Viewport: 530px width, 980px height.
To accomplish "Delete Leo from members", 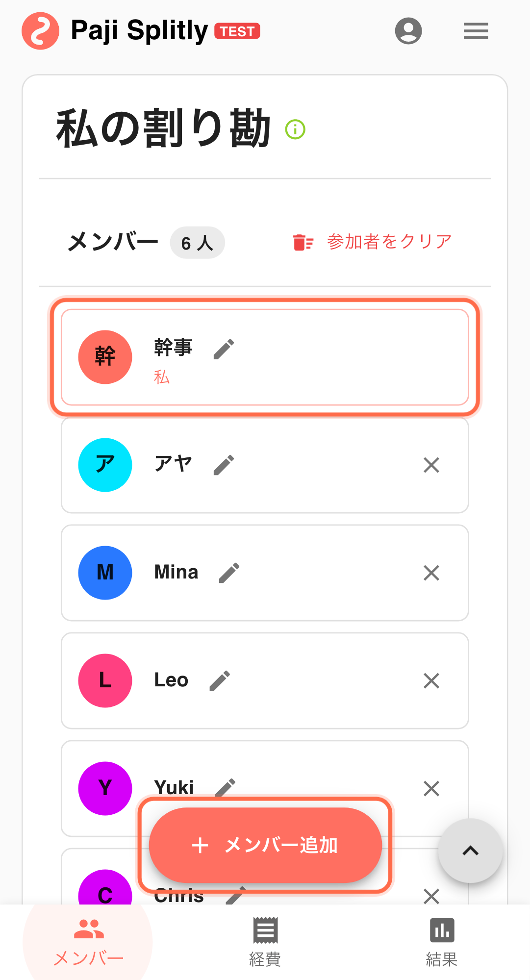I will tap(431, 680).
